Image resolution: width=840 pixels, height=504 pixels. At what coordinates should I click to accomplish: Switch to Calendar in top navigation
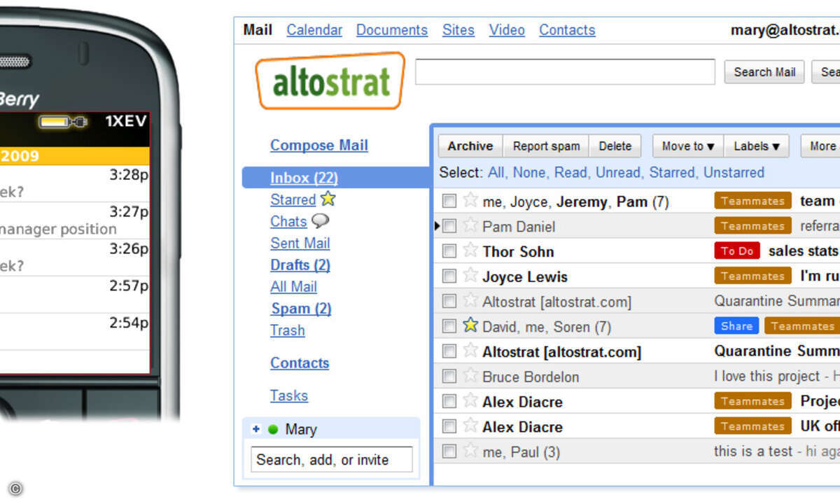[314, 30]
